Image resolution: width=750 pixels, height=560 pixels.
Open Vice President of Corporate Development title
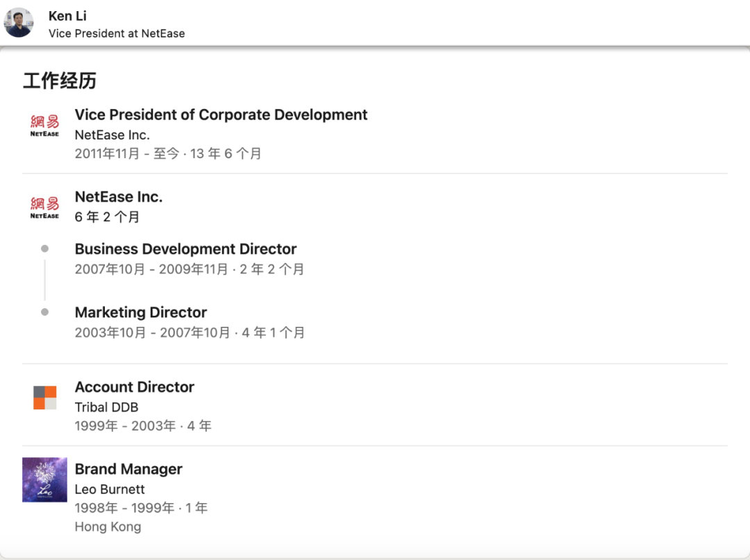pyautogui.click(x=221, y=114)
